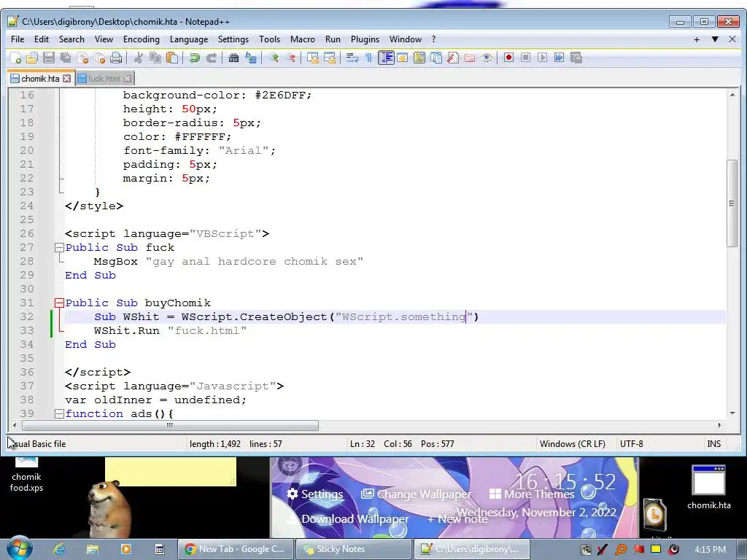
Task: Click the plus button to add a new tab
Action: pyautogui.click(x=697, y=39)
